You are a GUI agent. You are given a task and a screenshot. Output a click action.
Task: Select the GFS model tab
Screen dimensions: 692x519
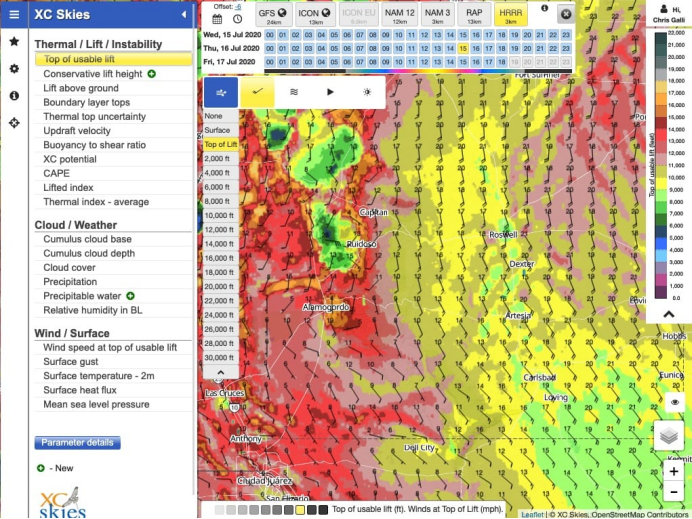point(274,15)
